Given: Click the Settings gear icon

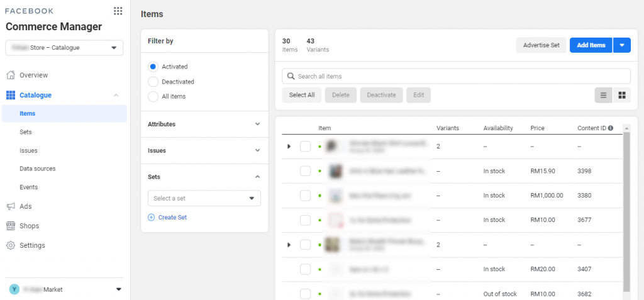Looking at the screenshot, I should pyautogui.click(x=11, y=245).
